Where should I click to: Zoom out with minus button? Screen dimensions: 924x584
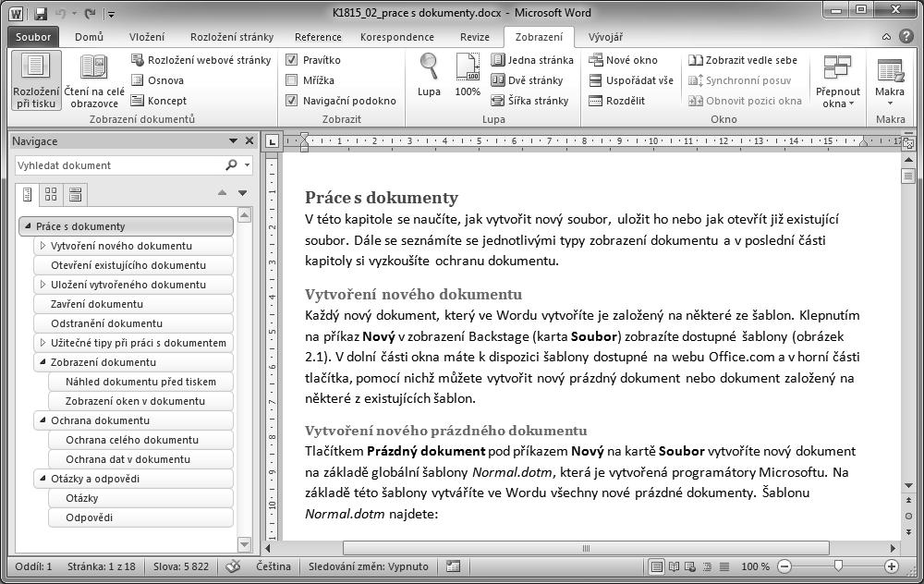(x=784, y=566)
